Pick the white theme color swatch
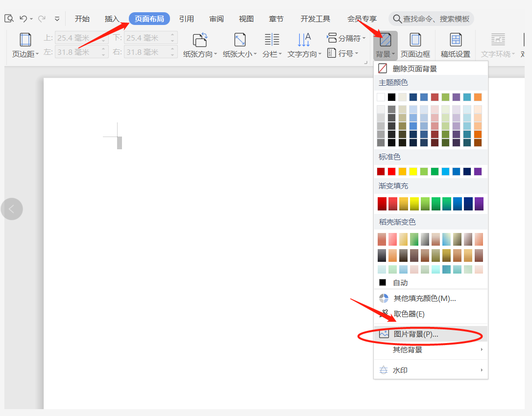The height and width of the screenshot is (416, 532). click(381, 97)
